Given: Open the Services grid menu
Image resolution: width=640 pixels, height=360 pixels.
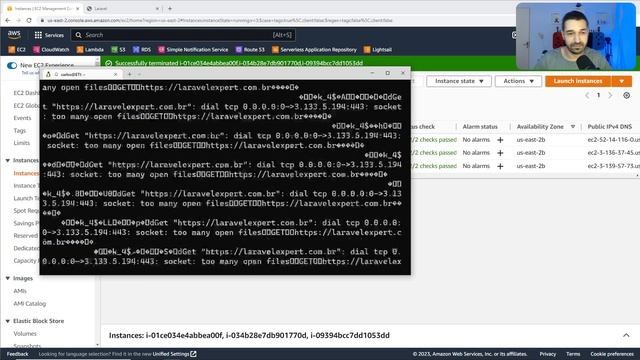Looking at the screenshot, I should pyautogui.click(x=49, y=35).
